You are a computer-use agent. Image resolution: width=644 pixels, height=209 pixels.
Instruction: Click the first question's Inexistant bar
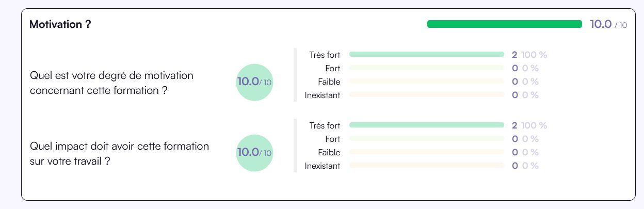427,95
